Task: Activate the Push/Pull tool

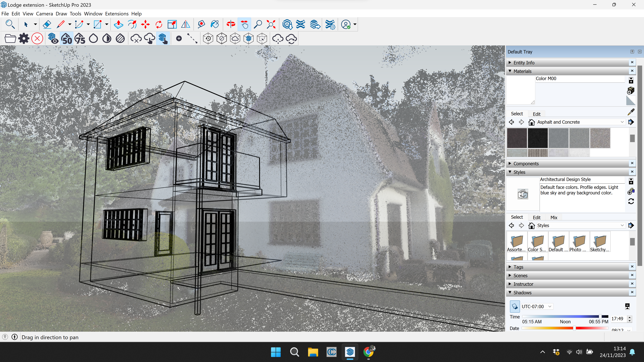Action: 119,24
